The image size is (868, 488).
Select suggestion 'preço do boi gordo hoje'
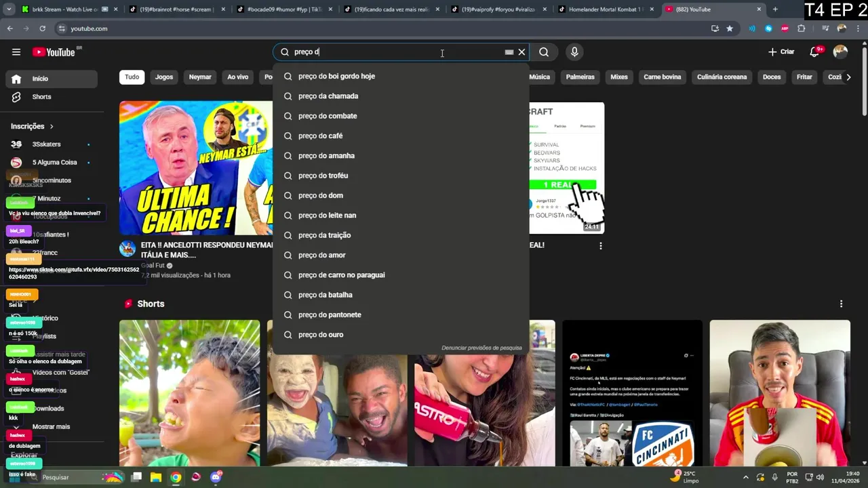point(401,76)
